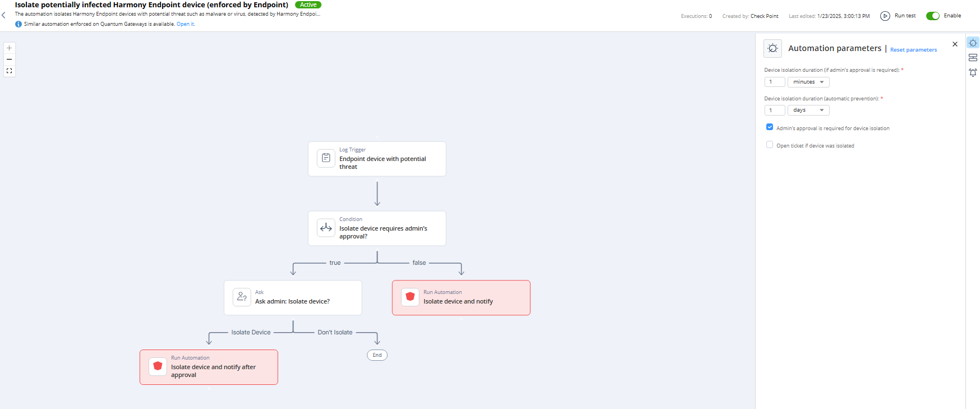Zoom out the canvas with minus icon
Image resolution: width=980 pixels, height=409 pixels.
pyautogui.click(x=9, y=59)
